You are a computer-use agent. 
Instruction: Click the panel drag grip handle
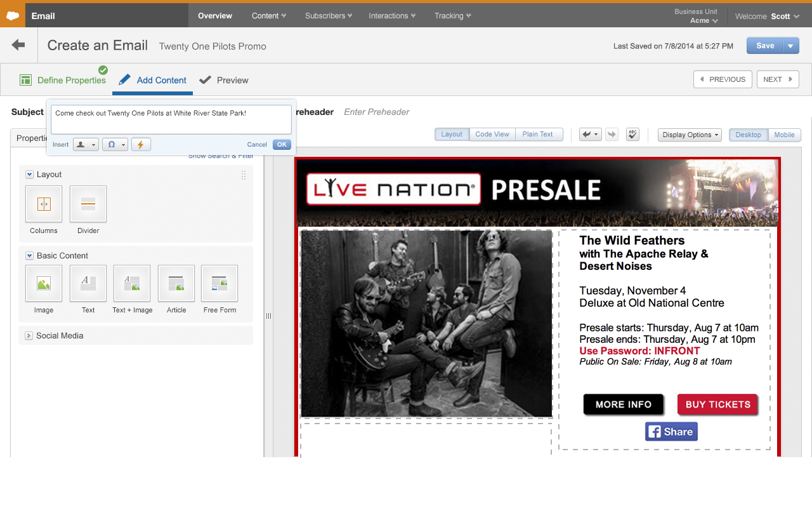coord(243,175)
